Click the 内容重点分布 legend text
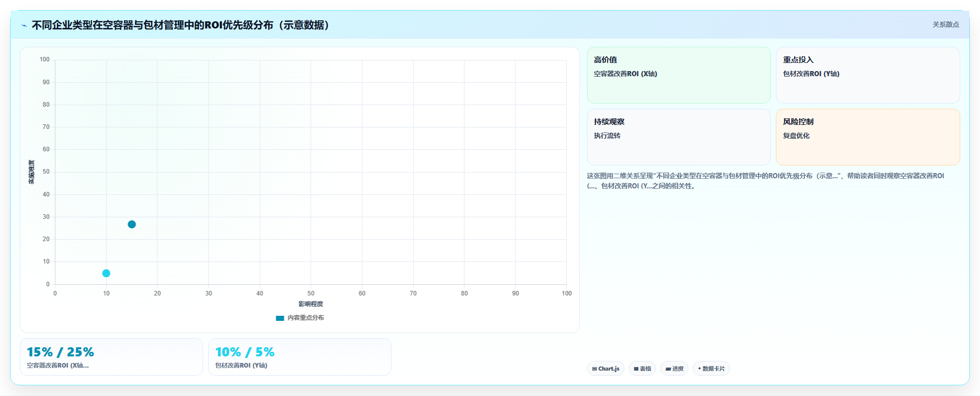 tap(306, 318)
